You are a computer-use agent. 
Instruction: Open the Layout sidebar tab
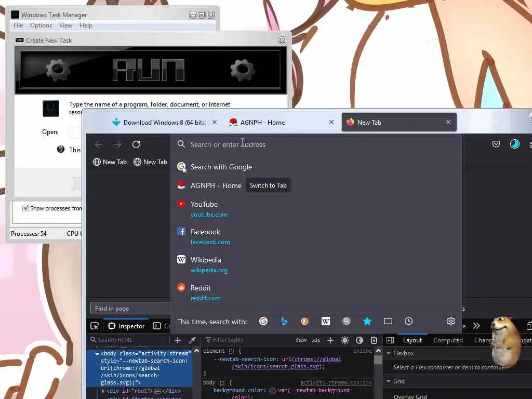coord(412,340)
